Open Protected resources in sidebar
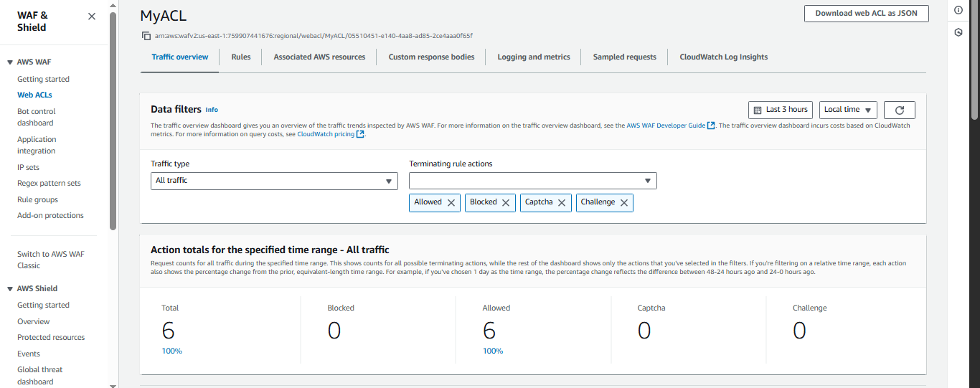Screen dimensions: 980x388 pos(51,337)
